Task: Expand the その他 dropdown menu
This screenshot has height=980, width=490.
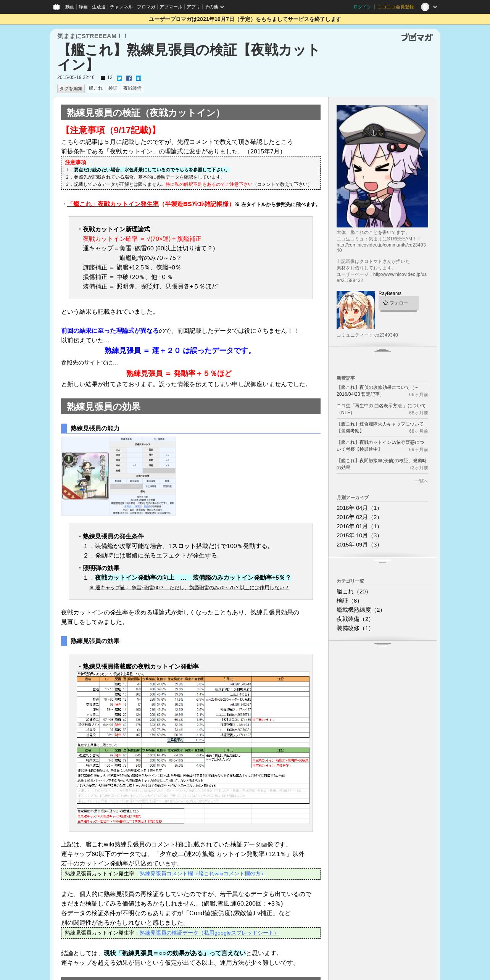Action: [214, 7]
